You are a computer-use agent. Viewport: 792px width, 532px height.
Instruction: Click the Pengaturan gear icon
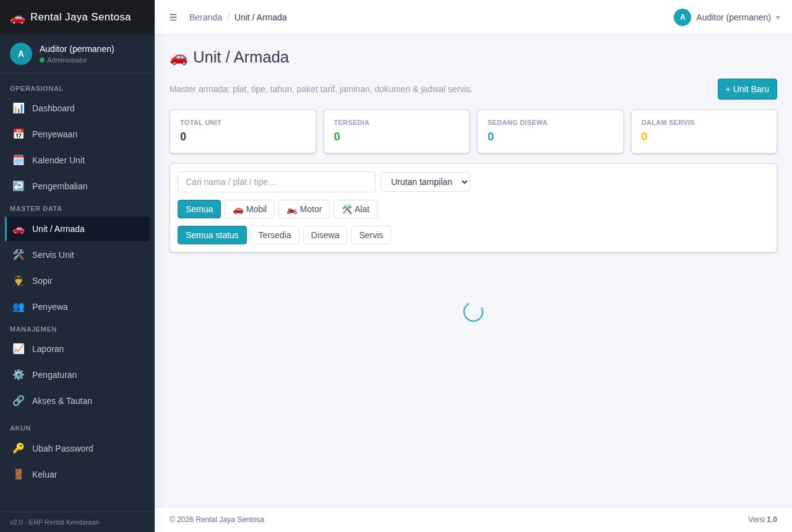pos(19,375)
